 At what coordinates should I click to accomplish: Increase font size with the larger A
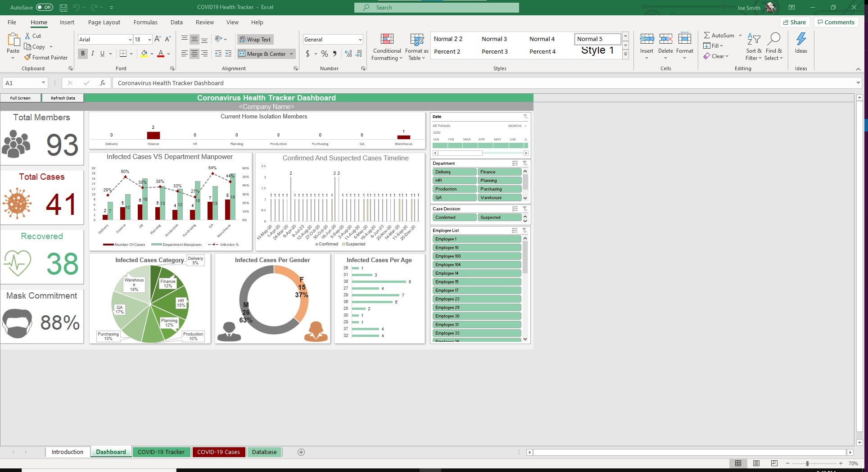click(x=158, y=39)
